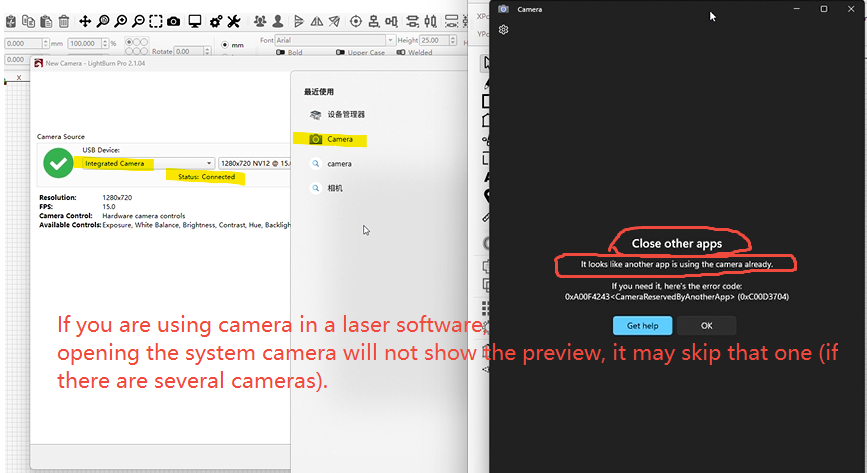Click the zoom out magnifier icon
Screen dimensions: 867x473
[x=138, y=22]
